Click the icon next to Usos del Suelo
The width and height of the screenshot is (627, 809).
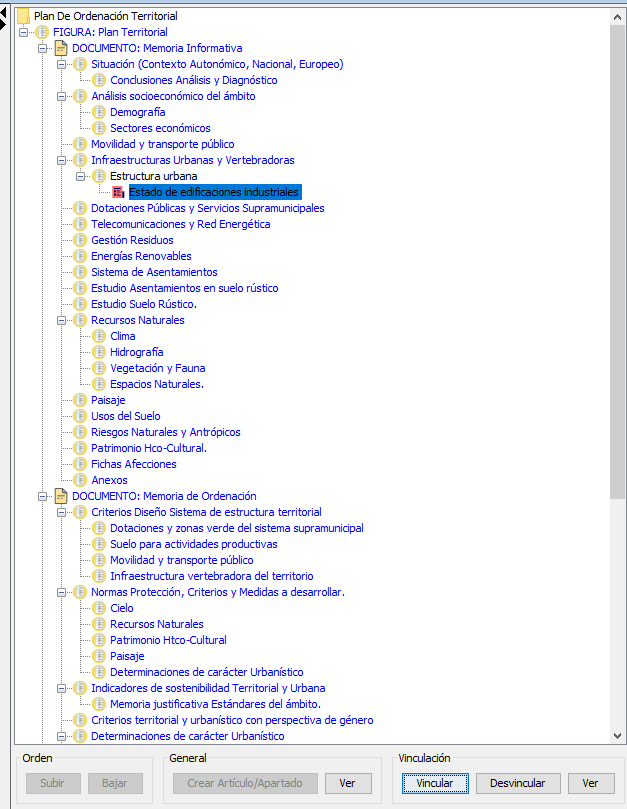point(80,416)
